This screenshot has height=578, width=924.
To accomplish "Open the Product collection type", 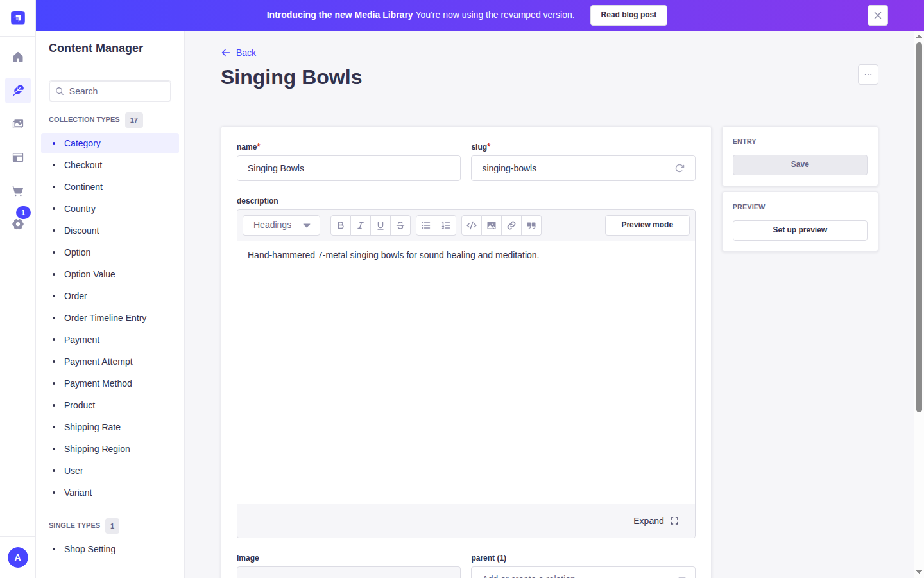I will (110, 405).
